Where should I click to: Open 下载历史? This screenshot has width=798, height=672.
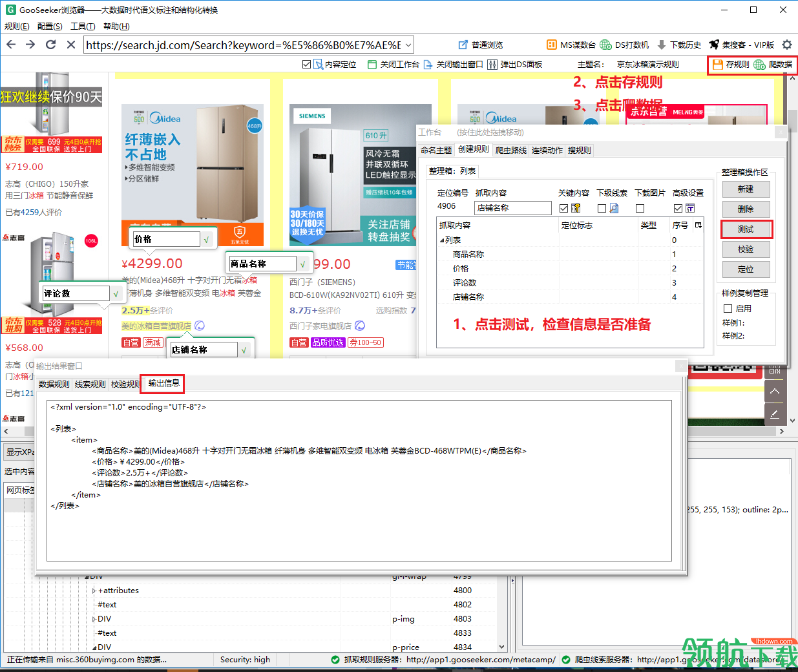(x=679, y=45)
